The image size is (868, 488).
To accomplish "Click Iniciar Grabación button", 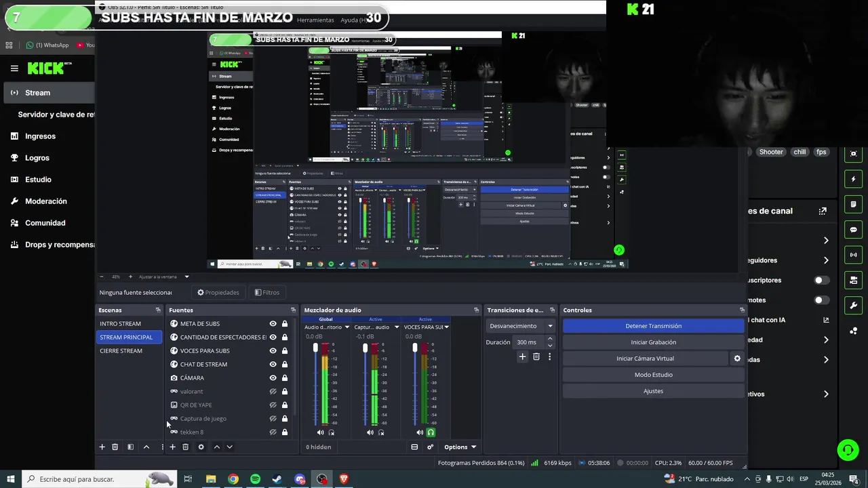I will click(x=653, y=342).
